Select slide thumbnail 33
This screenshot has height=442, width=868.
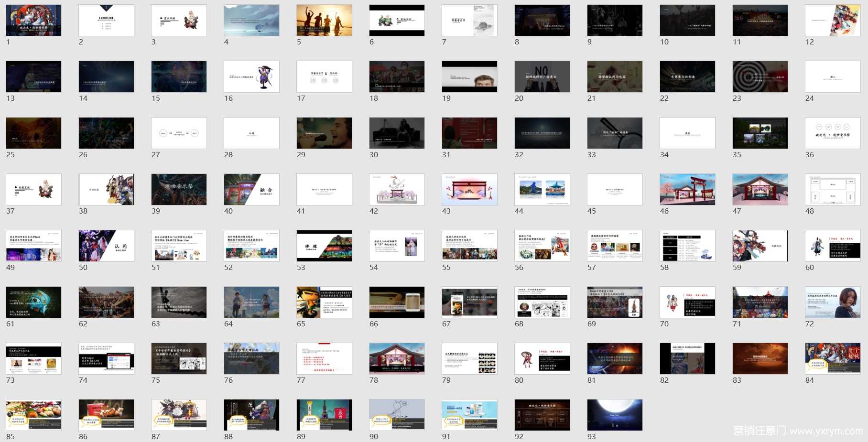pyautogui.click(x=615, y=133)
